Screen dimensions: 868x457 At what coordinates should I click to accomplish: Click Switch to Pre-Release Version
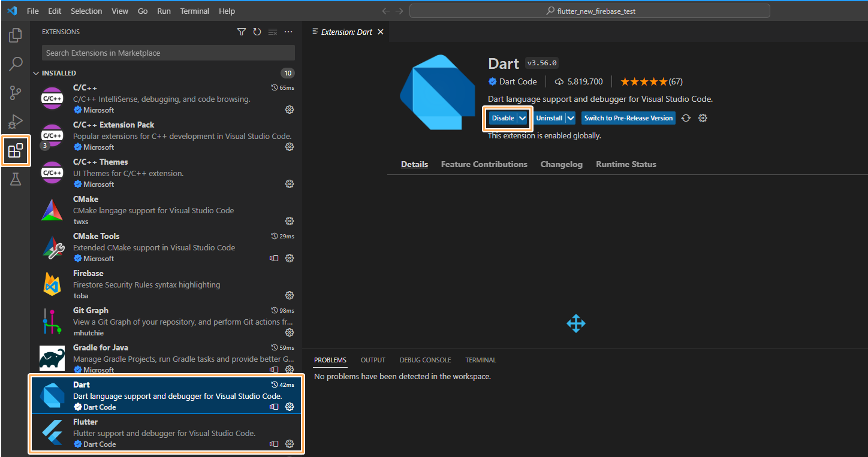click(x=628, y=118)
